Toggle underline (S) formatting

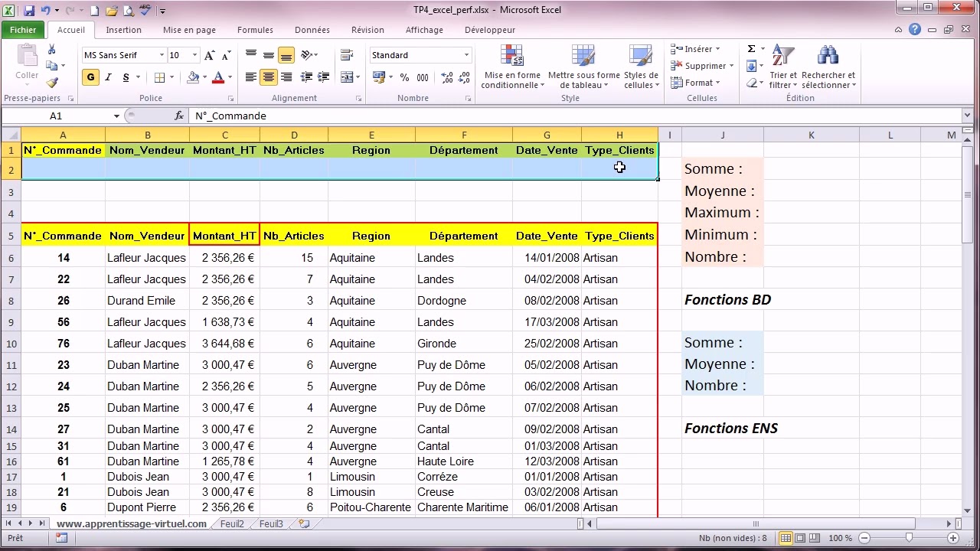[x=126, y=77]
